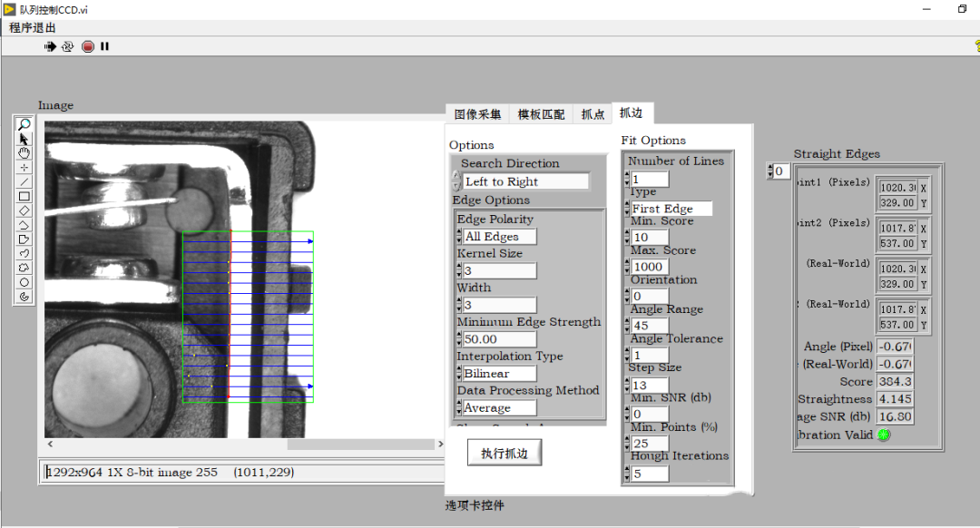This screenshot has height=528, width=980.
Task: Select the Oval ROI tool
Action: pos(24,282)
